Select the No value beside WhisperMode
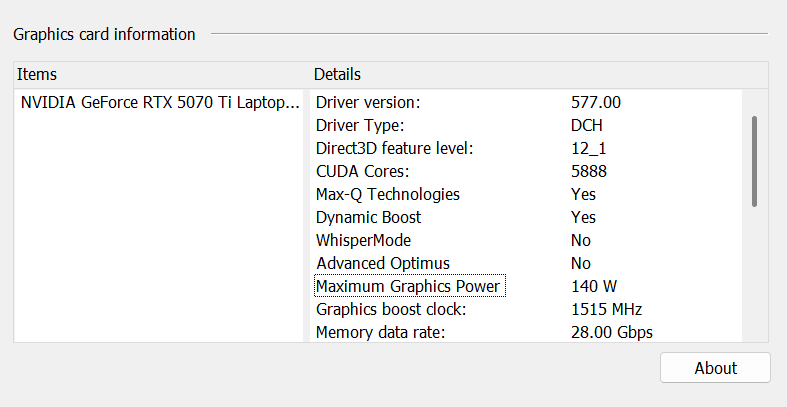This screenshot has height=407, width=787. 581,240
